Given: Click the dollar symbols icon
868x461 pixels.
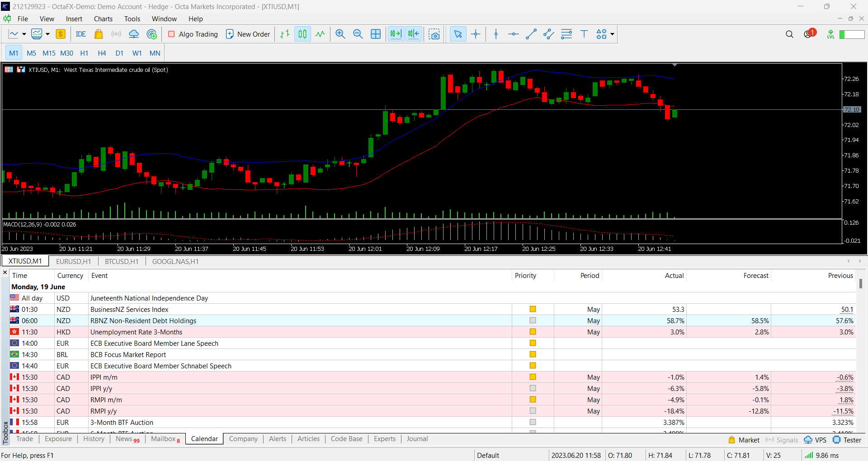Looking at the screenshot, I should point(61,34).
